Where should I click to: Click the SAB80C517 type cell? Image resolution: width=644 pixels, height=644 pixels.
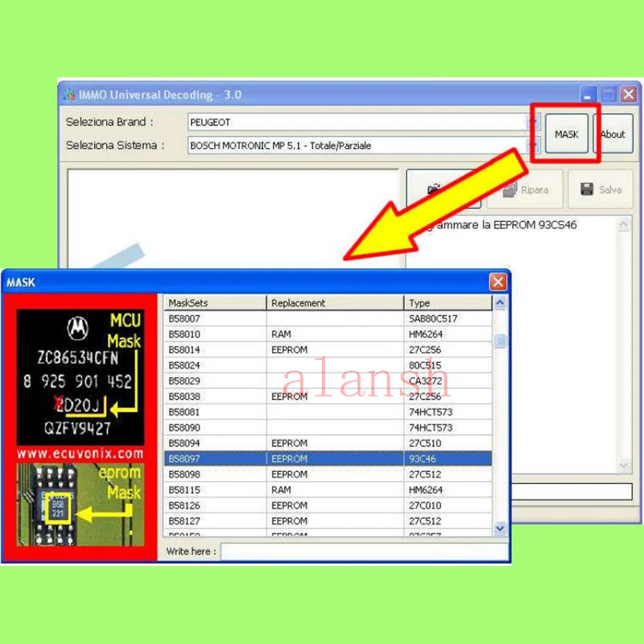click(448, 318)
